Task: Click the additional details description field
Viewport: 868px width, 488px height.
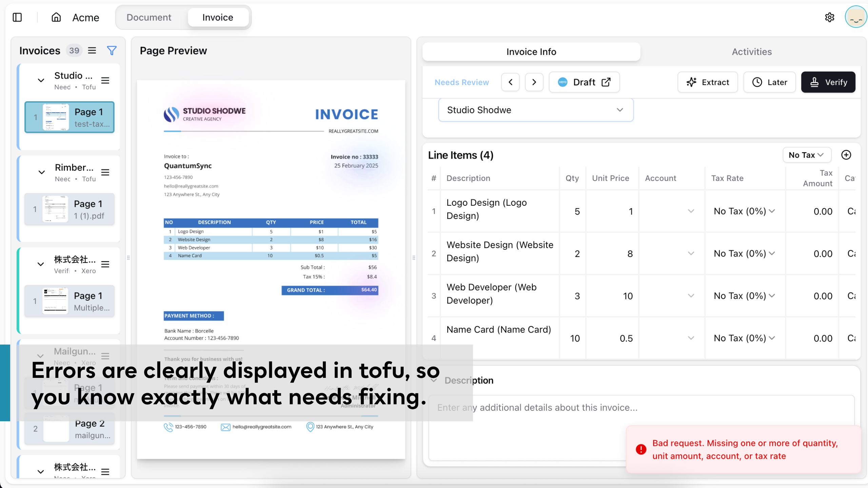Action: [641, 428]
